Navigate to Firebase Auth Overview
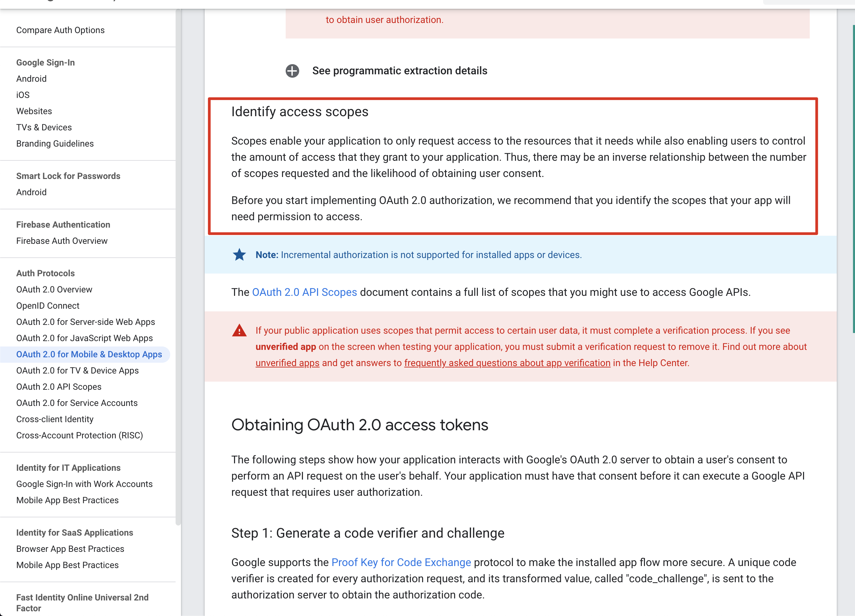Image resolution: width=855 pixels, height=616 pixels. point(62,241)
